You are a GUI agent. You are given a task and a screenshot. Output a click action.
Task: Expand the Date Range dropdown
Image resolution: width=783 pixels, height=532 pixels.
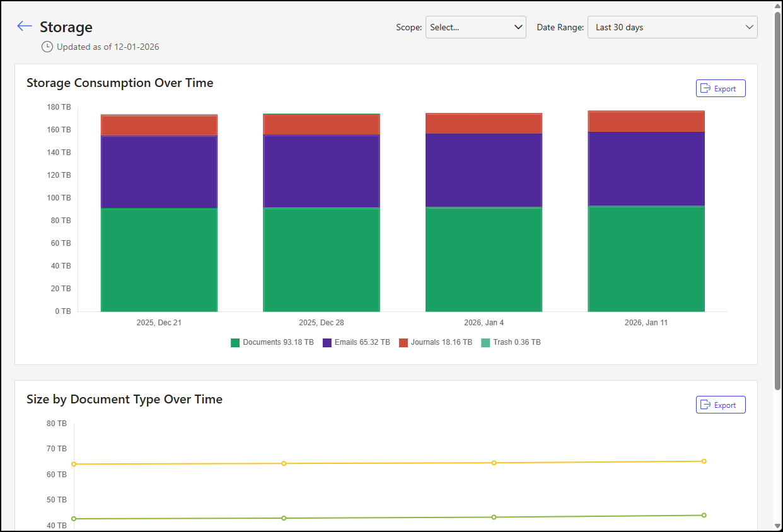click(672, 27)
